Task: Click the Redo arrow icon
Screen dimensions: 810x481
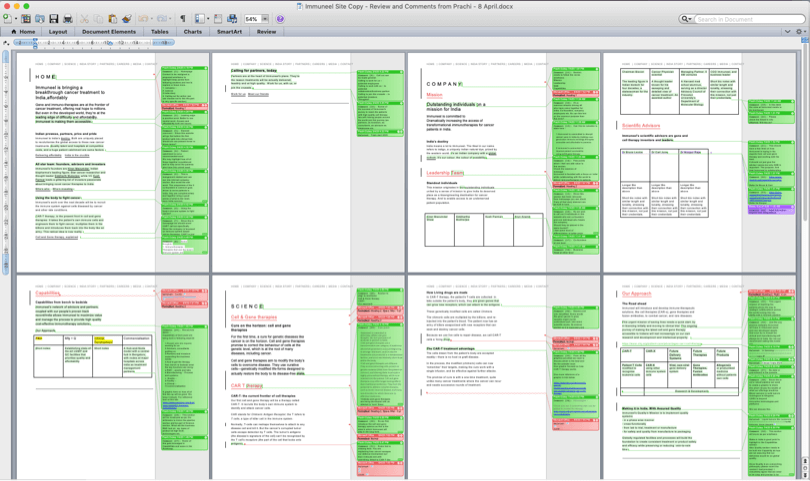Action: tap(161, 19)
